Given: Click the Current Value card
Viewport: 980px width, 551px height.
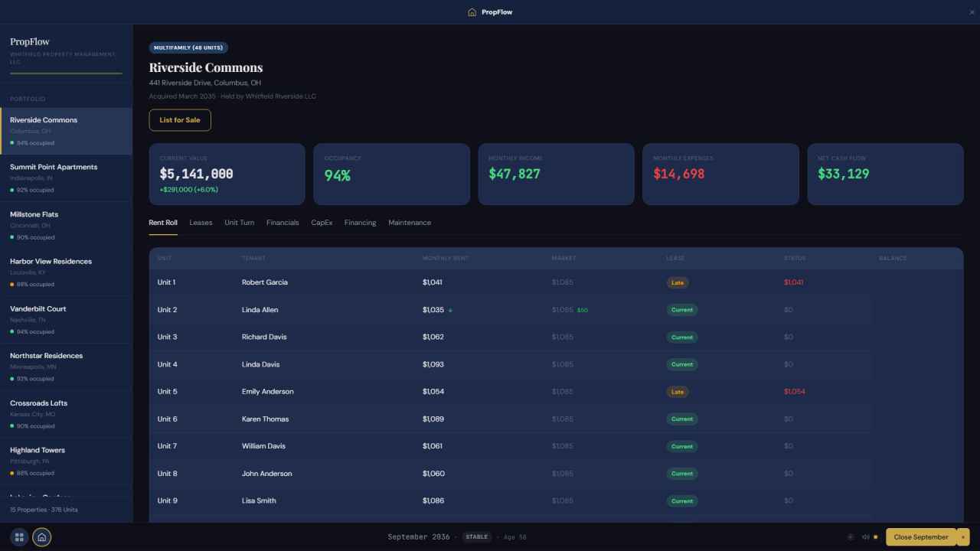Looking at the screenshot, I should 227,174.
